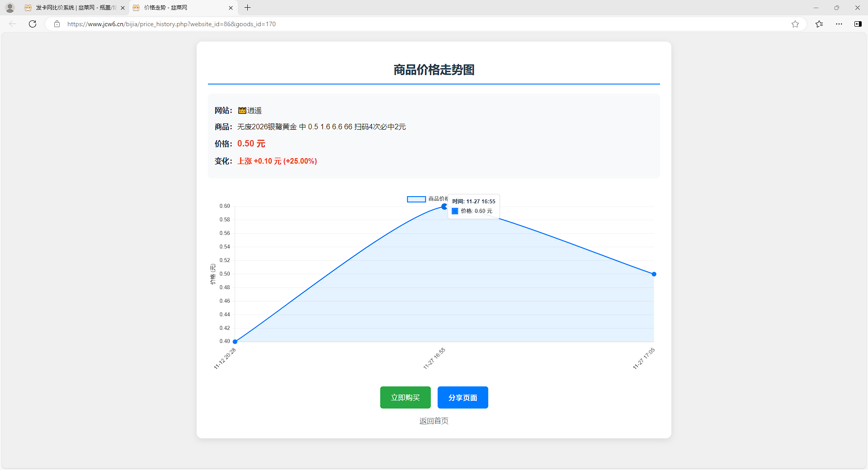View site information via lock icon
Viewport: 868px width, 470px height.
pos(57,24)
